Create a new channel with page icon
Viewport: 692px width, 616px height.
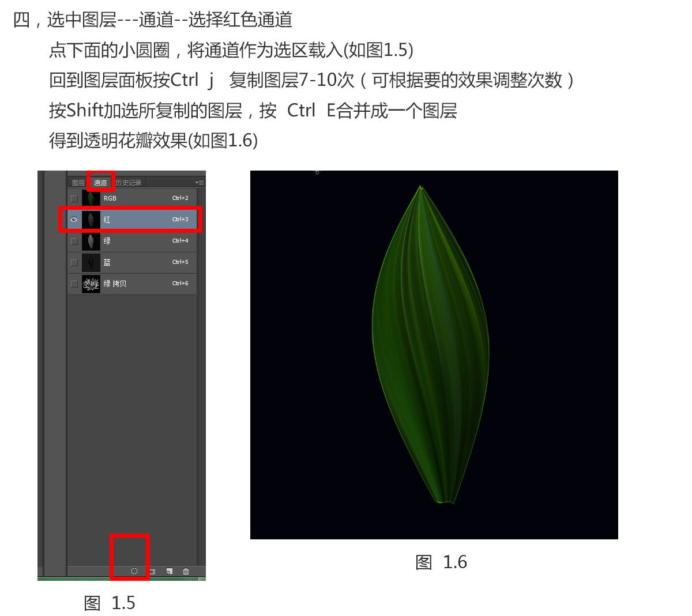[x=169, y=571]
